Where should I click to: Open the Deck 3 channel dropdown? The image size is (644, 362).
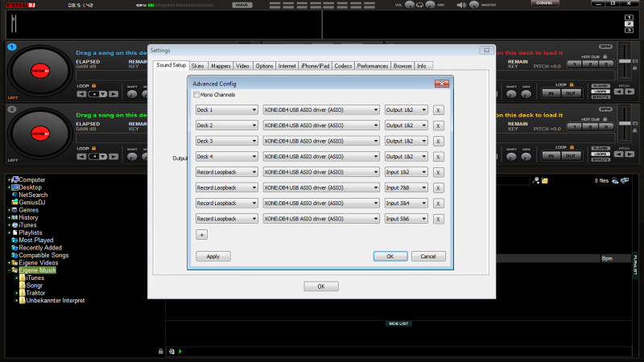click(226, 142)
